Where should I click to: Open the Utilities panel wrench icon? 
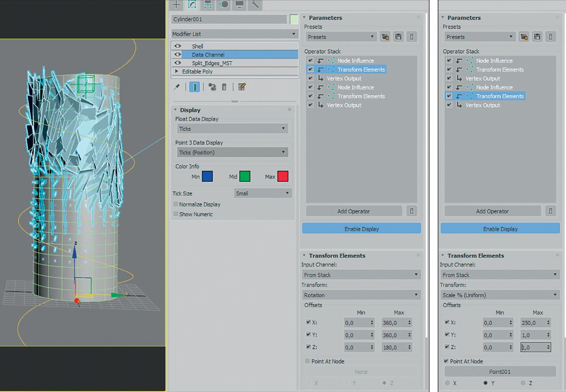pos(255,5)
